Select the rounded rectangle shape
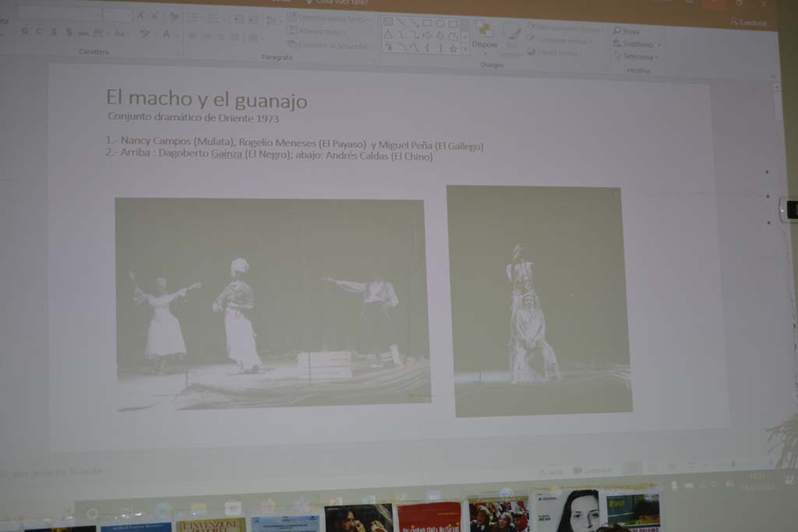Image resolution: width=798 pixels, height=532 pixels. tap(453, 24)
